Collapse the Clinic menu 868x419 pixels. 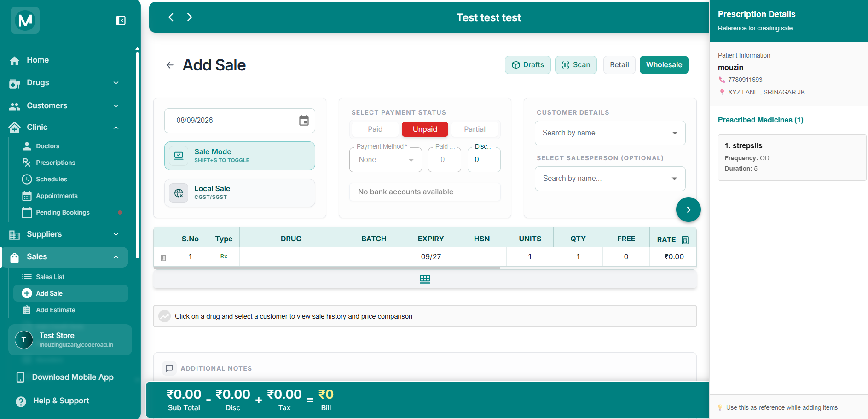(x=64, y=127)
